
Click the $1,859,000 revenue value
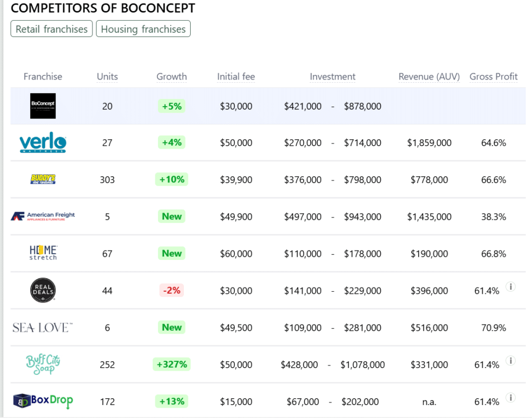click(x=429, y=142)
